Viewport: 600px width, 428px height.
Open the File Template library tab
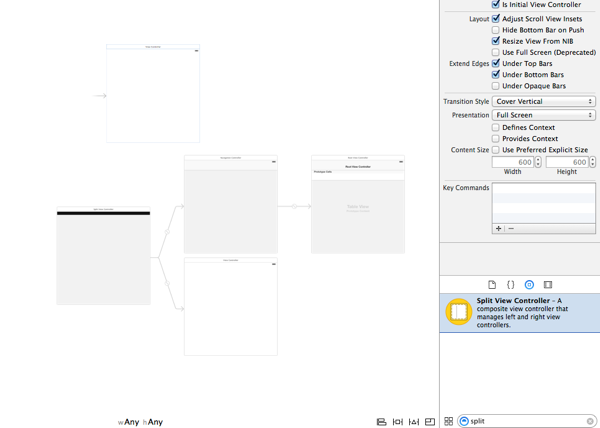(492, 285)
